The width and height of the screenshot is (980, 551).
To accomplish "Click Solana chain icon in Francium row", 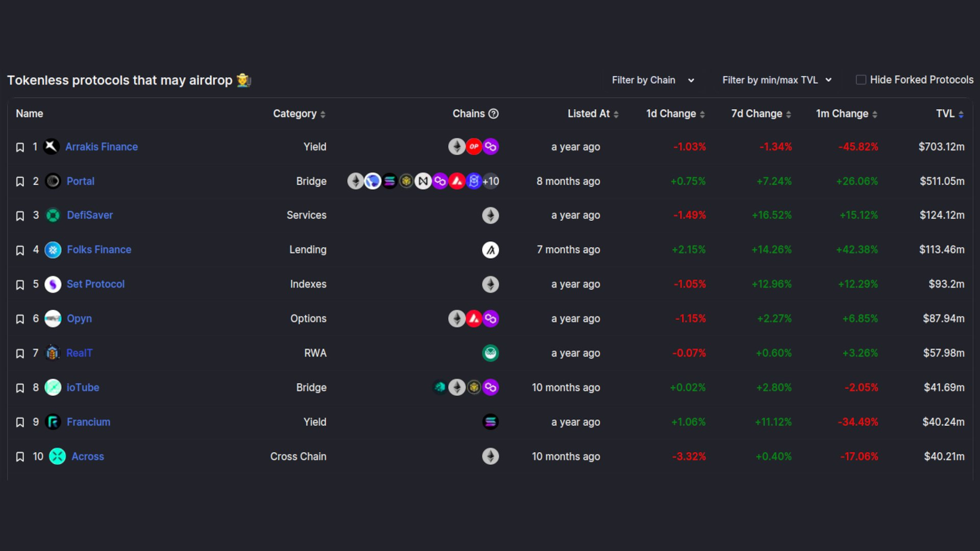I will [x=491, y=422].
